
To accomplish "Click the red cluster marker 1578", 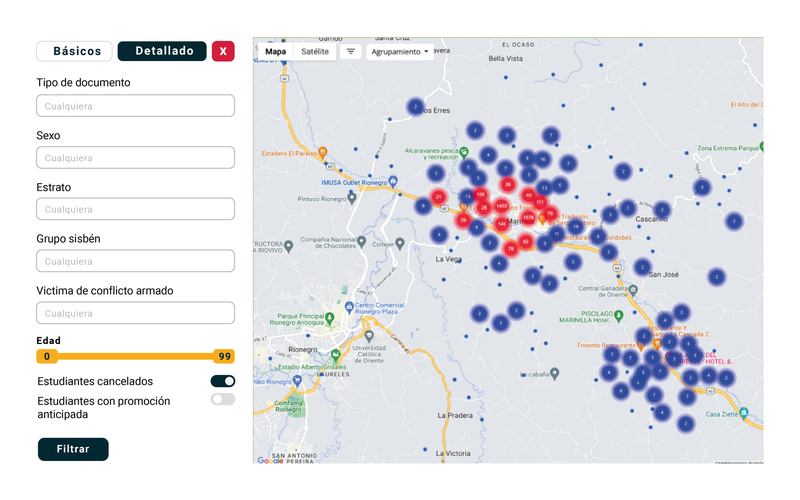I will pos(528,218).
